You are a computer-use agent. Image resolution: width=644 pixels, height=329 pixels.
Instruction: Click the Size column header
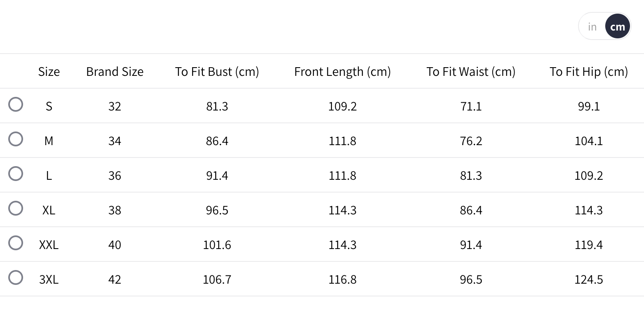click(x=49, y=72)
